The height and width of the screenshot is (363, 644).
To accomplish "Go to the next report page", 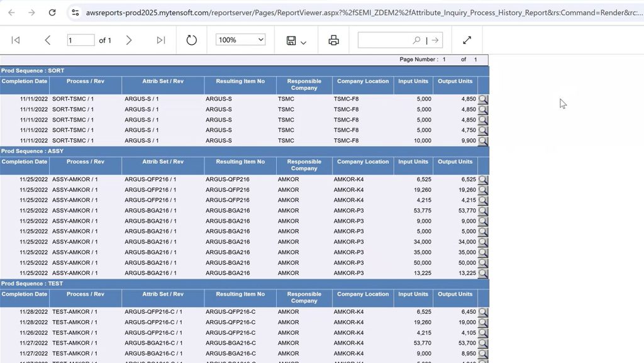I will tap(129, 40).
